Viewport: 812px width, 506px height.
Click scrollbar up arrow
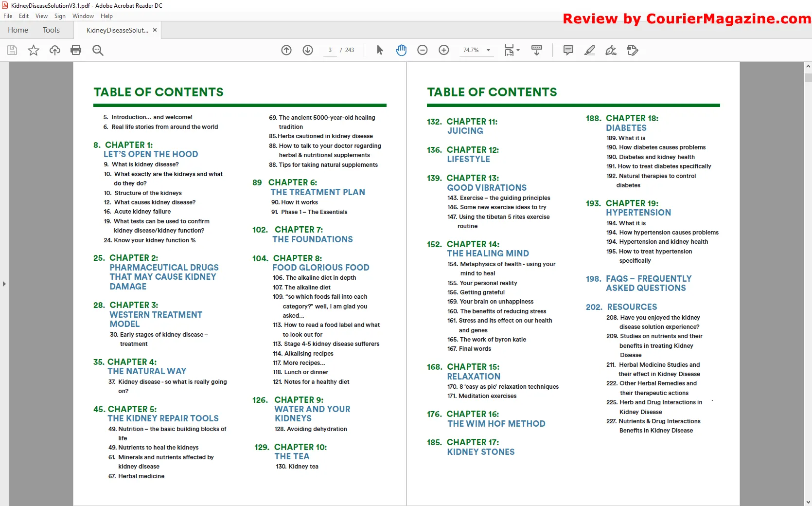tap(808, 66)
